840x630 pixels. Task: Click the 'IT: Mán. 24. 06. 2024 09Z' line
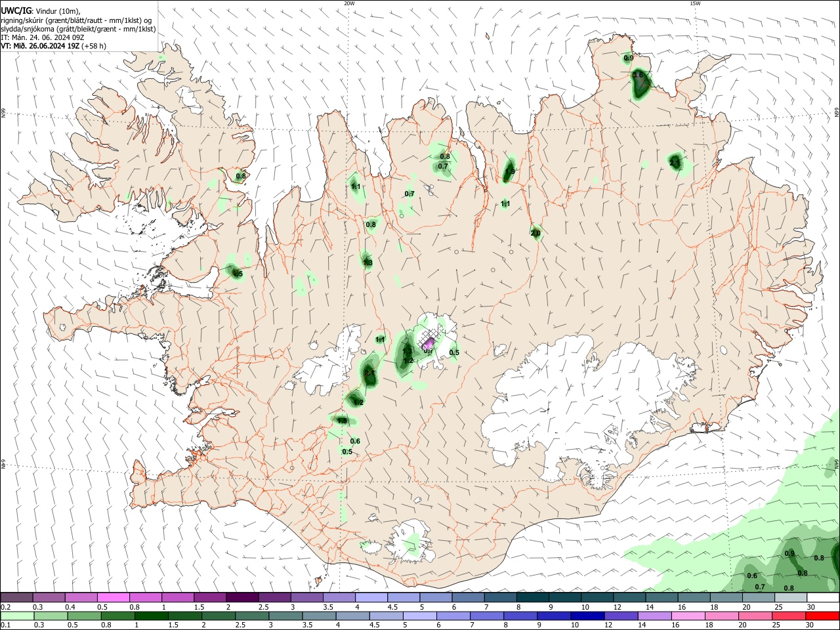(43, 37)
